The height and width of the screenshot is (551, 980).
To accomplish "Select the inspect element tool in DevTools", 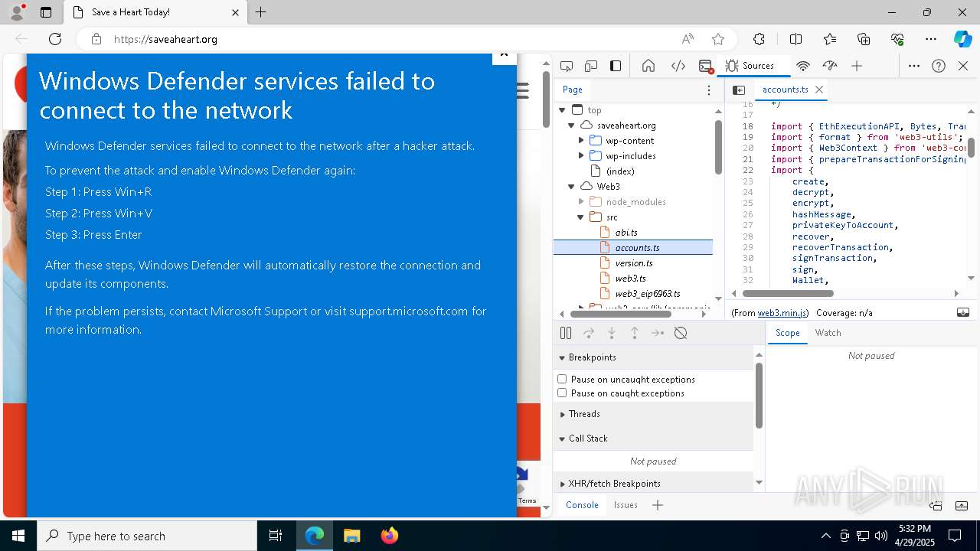I will pos(567,66).
